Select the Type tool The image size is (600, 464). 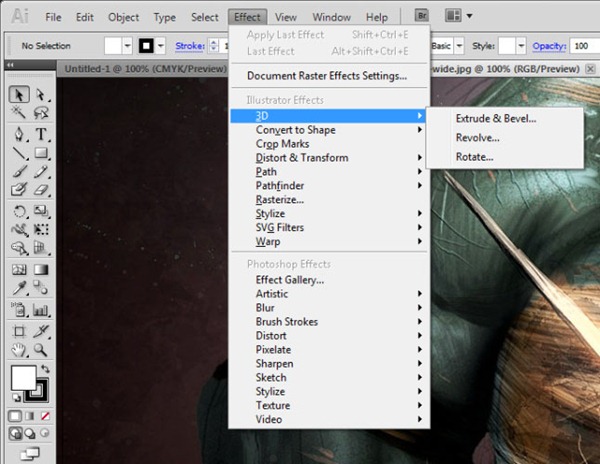pyautogui.click(x=41, y=134)
